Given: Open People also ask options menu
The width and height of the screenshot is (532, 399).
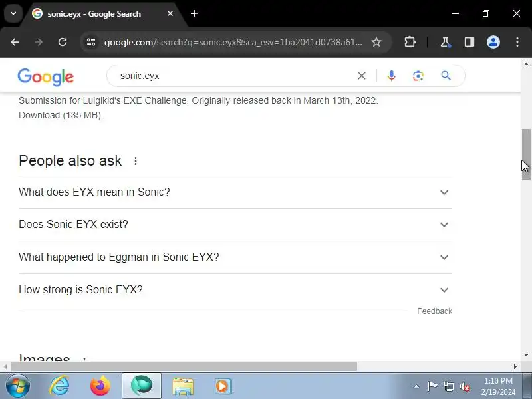Looking at the screenshot, I should (136, 161).
